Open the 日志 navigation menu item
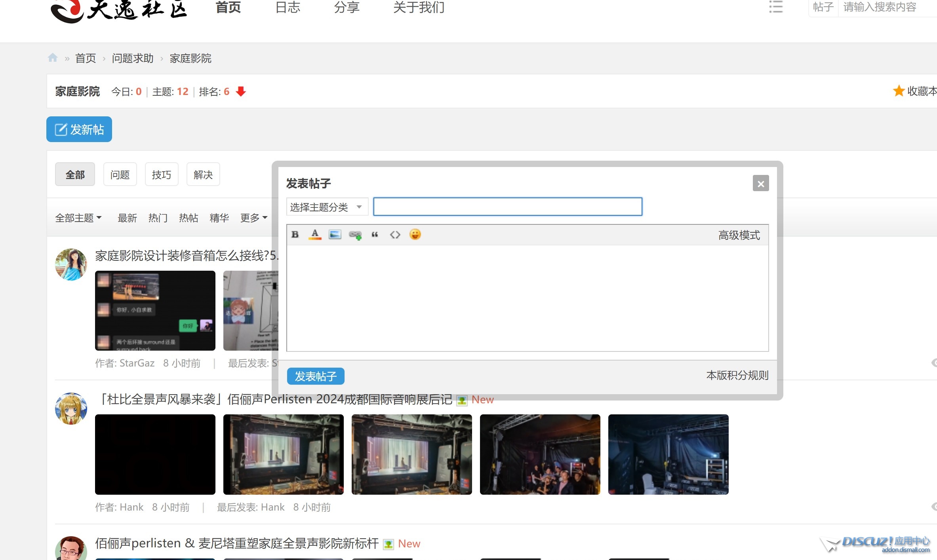The height and width of the screenshot is (560, 937). pos(288,7)
